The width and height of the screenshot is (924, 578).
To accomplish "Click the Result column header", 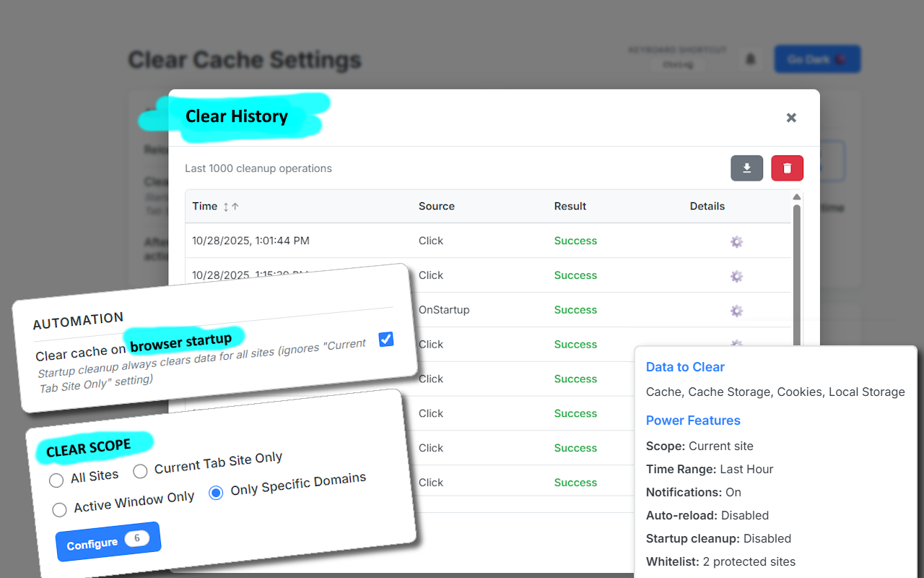I will pyautogui.click(x=570, y=207).
